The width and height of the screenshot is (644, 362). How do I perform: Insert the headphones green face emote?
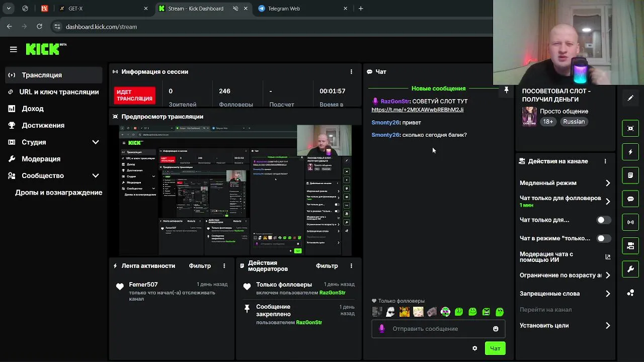(445, 312)
